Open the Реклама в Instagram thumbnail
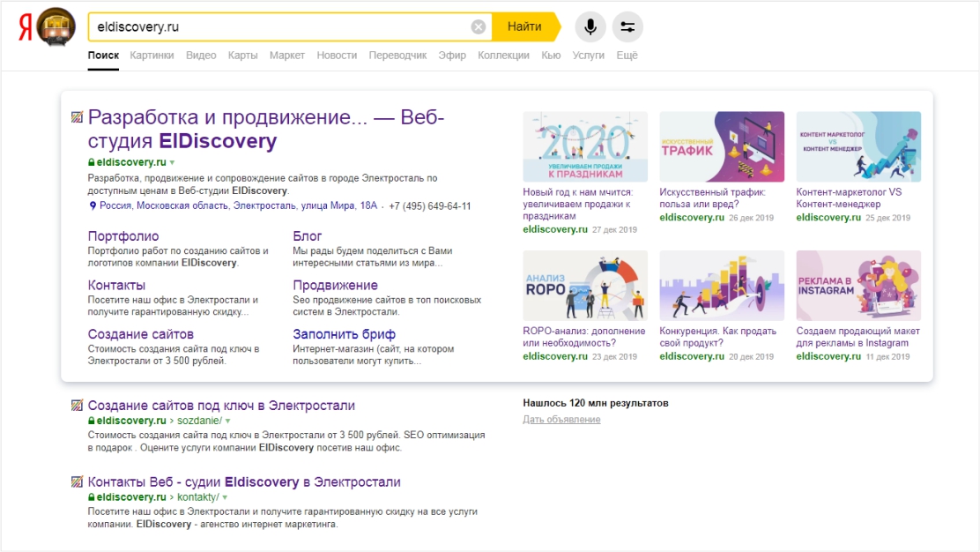The width and height of the screenshot is (980, 552). click(x=858, y=286)
